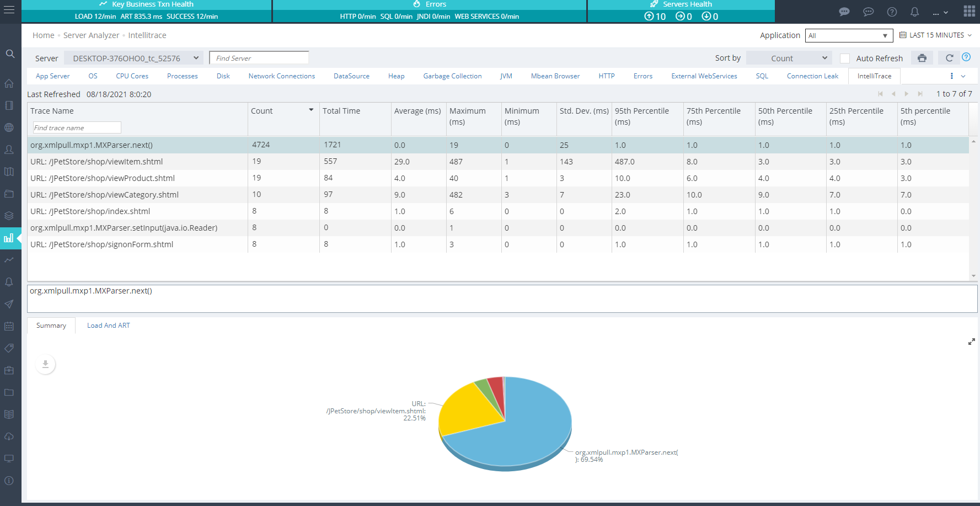The image size is (980, 506).
Task: Click the print icon button
Action: [x=922, y=58]
